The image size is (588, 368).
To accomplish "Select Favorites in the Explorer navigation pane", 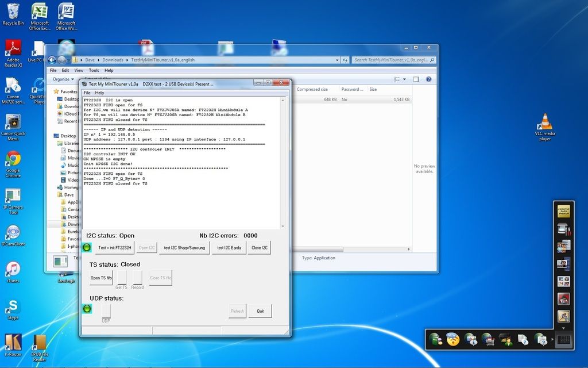I will [66, 91].
